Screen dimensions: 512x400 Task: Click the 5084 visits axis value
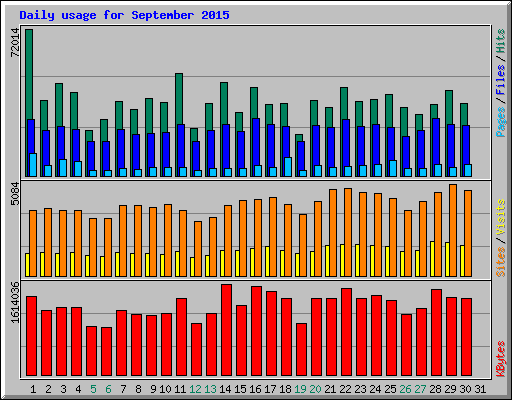pyautogui.click(x=15, y=193)
